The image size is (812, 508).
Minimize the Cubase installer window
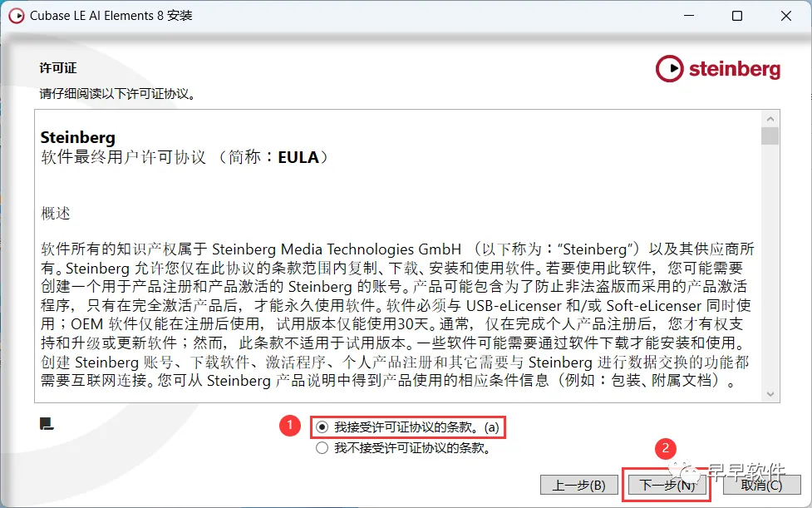point(689,16)
